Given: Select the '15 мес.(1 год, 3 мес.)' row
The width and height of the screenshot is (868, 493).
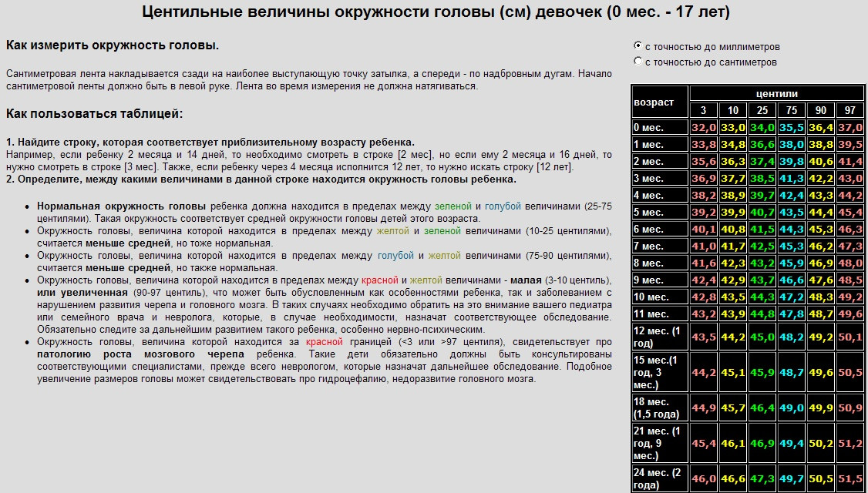Looking at the screenshot, I should coord(749,373).
